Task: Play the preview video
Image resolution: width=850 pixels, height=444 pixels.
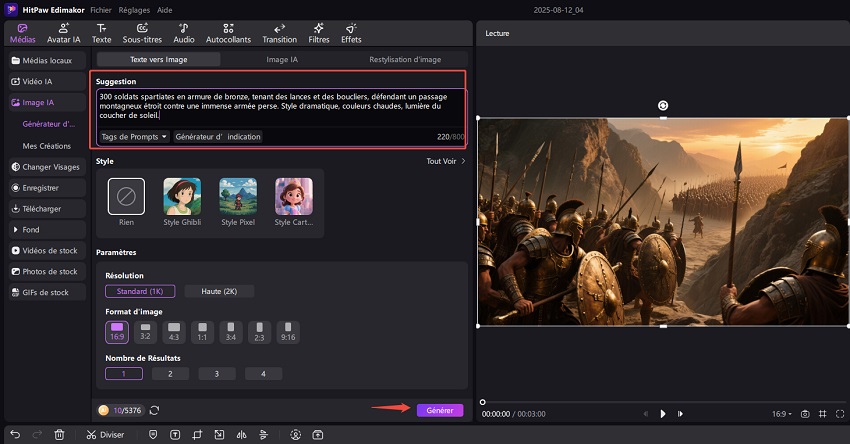Action: click(662, 414)
